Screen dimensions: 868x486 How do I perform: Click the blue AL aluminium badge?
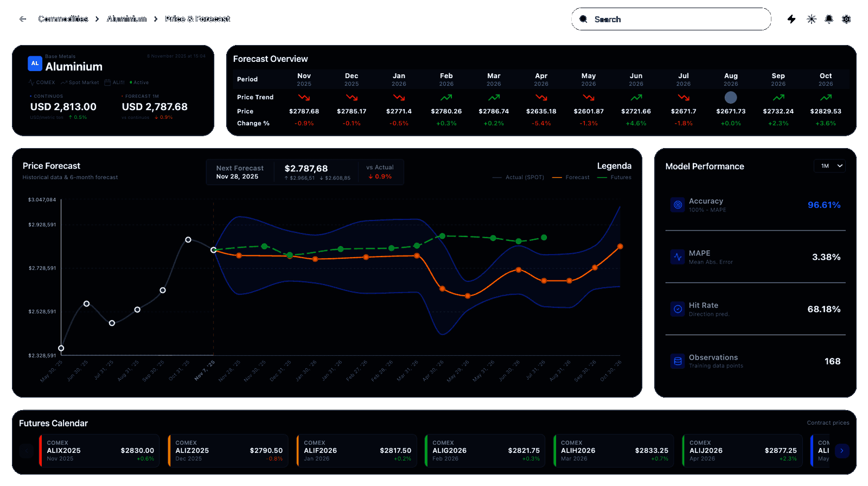[35, 63]
